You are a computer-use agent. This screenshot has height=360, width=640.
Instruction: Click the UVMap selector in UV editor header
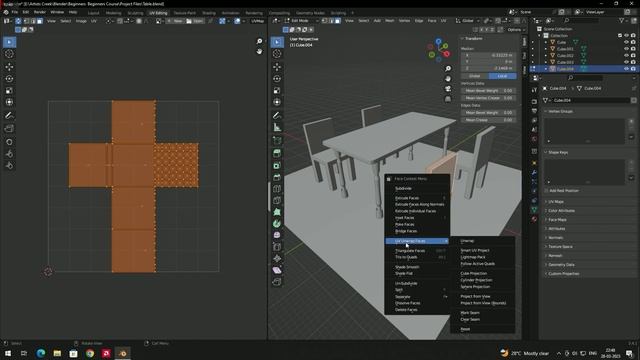coord(257,21)
